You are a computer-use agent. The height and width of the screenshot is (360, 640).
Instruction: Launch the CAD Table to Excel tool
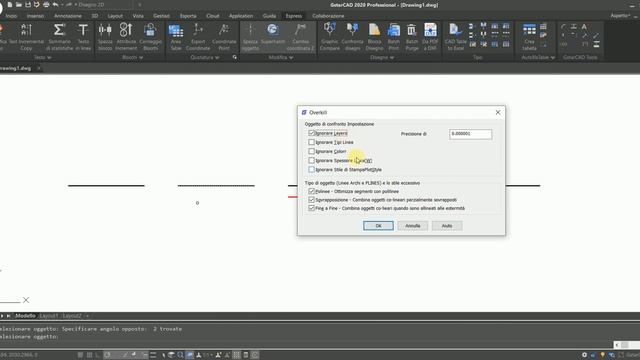tap(456, 37)
